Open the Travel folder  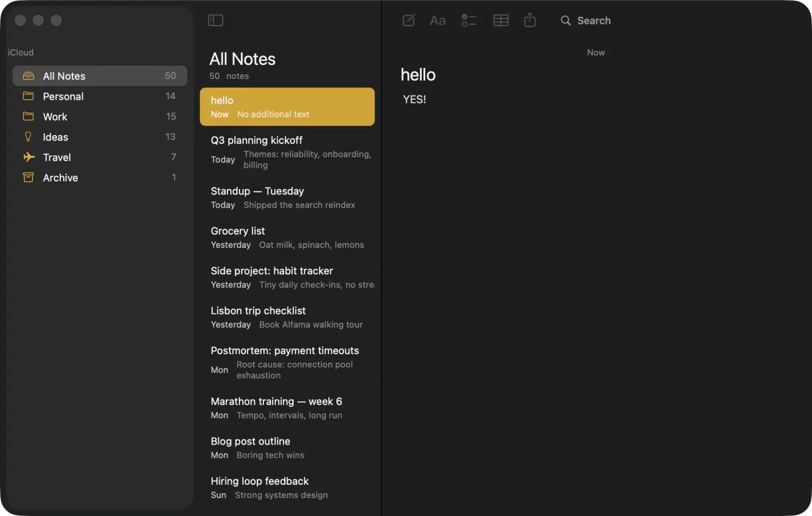click(100, 157)
